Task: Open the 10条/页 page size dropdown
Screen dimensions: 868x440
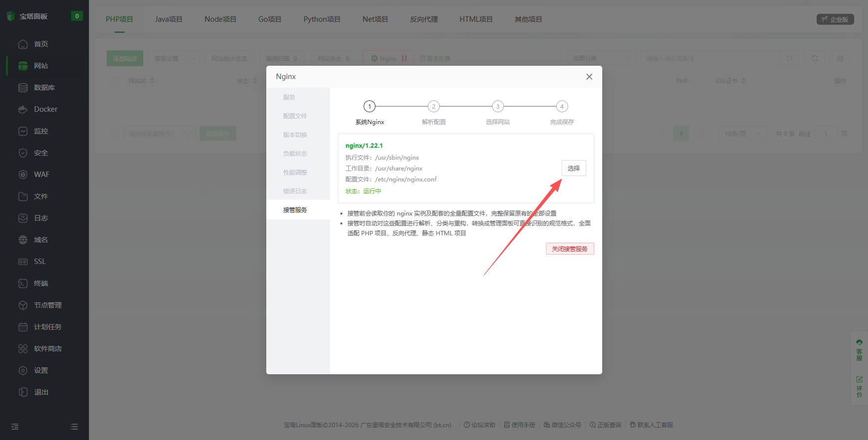Action: tap(744, 133)
